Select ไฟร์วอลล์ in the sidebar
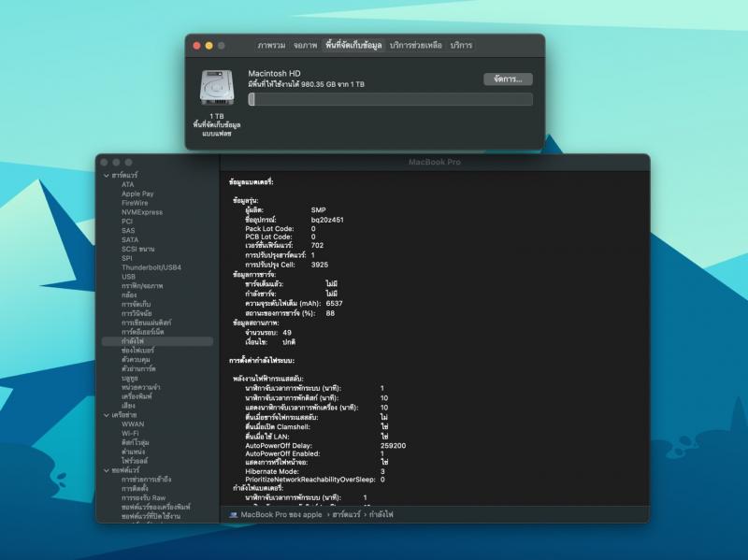This screenshot has height=560, width=748. click(135, 461)
